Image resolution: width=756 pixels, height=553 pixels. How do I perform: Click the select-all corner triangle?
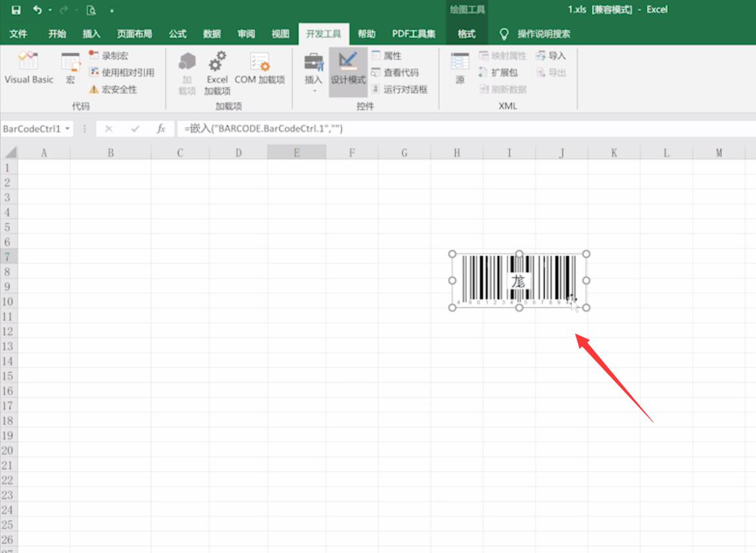[x=10, y=153]
